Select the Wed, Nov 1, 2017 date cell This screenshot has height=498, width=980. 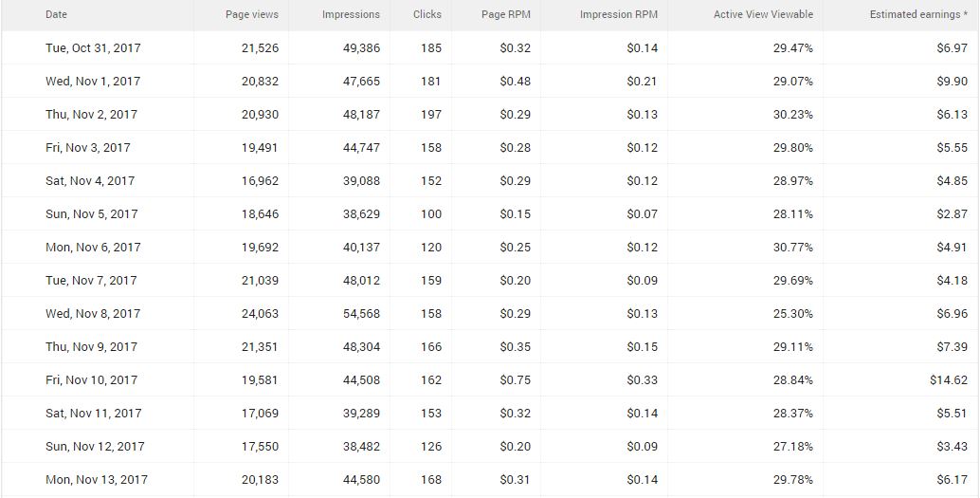click(93, 82)
